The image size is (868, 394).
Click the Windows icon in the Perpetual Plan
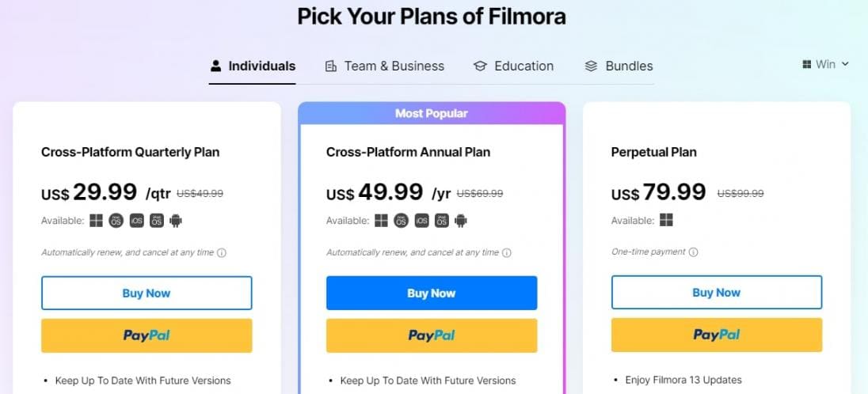(666, 221)
